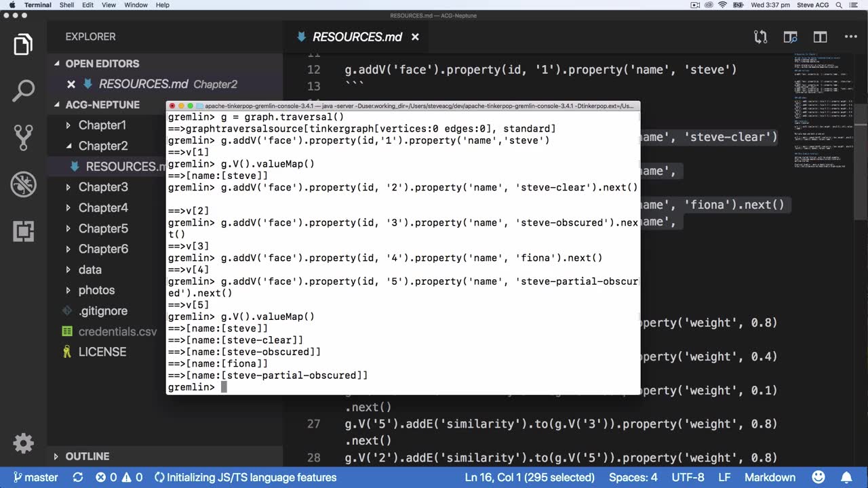Click the Ln 16, Col 1 position indicator
Viewport: 868px width, 488px height.
tap(530, 477)
